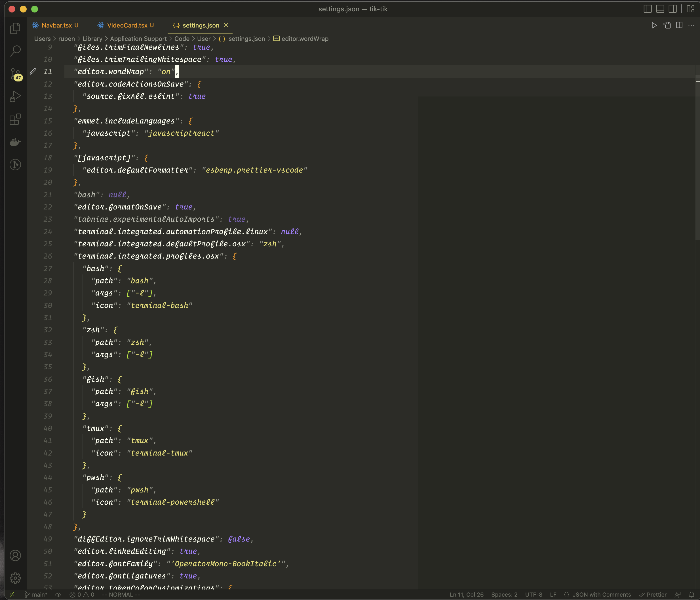Toggle the bottom Panel visibility
The height and width of the screenshot is (600, 700).
660,9
